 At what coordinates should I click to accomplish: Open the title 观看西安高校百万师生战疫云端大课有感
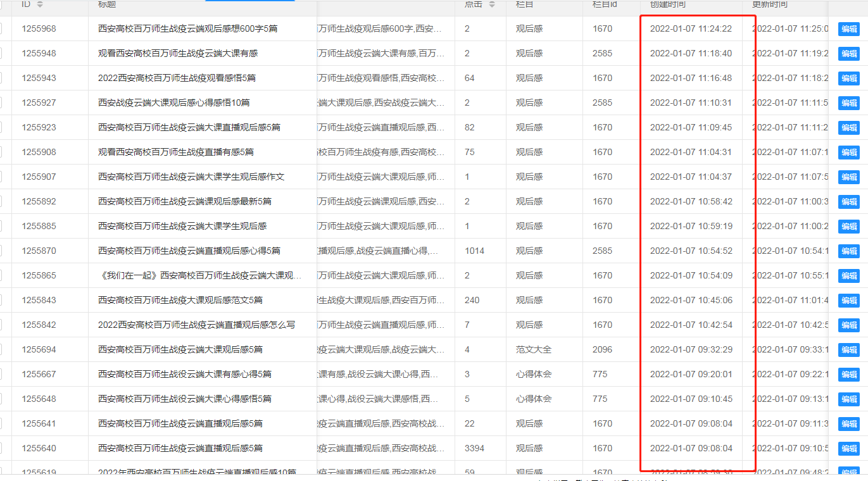click(177, 53)
